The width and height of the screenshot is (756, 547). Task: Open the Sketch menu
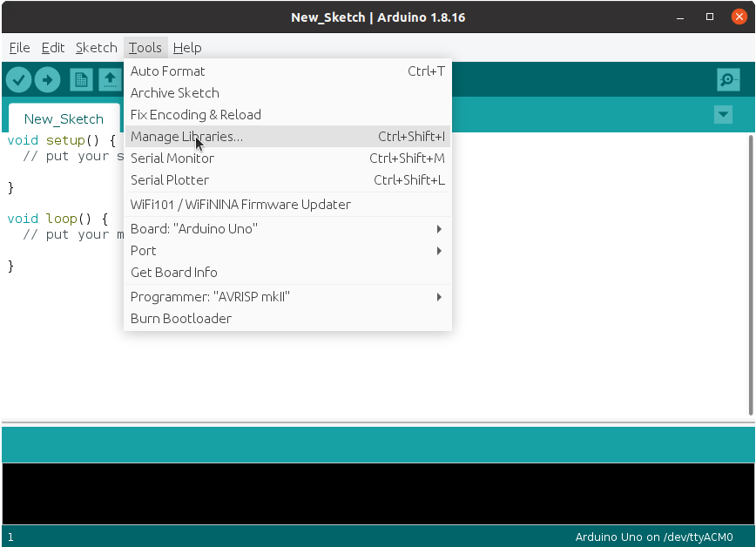[x=97, y=48]
